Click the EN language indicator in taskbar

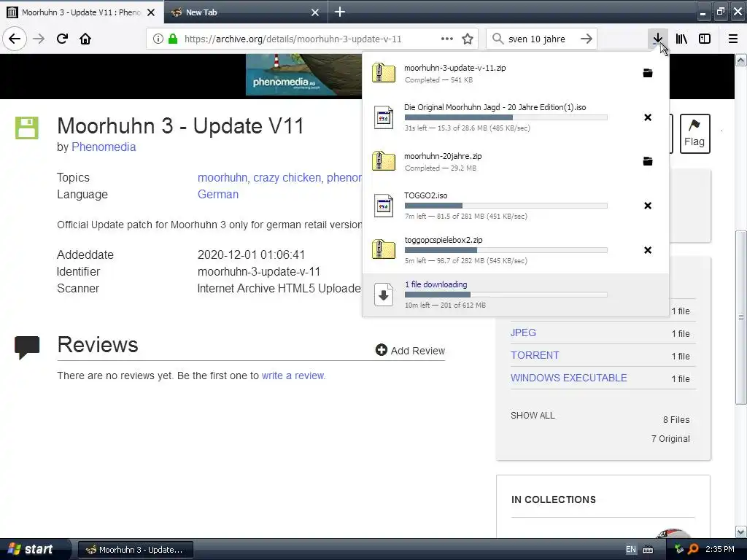coord(631,550)
